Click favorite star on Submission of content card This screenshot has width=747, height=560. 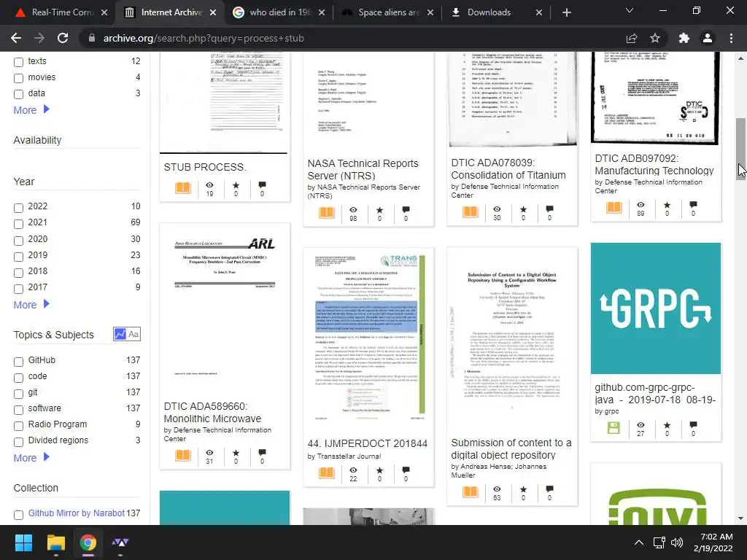[x=523, y=489]
